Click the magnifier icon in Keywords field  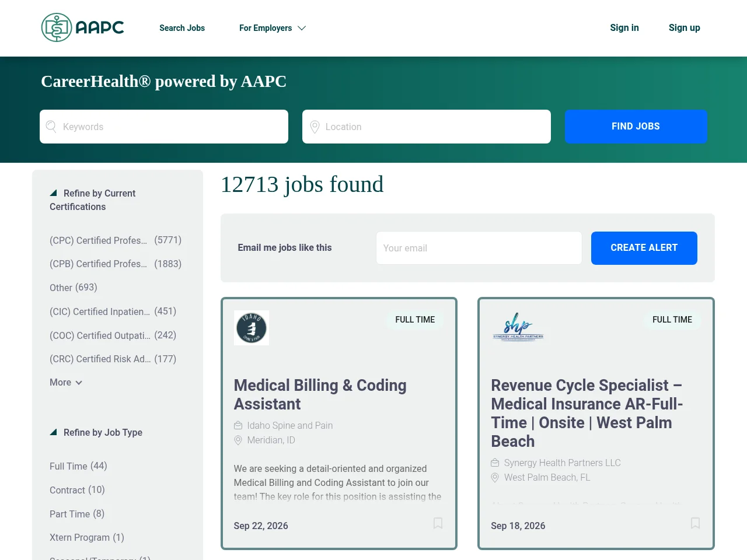click(x=51, y=127)
